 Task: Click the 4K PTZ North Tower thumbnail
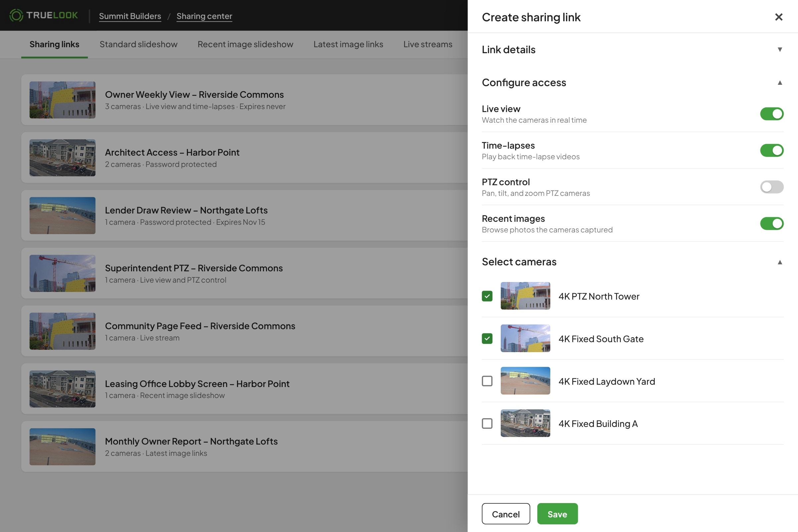tap(525, 296)
